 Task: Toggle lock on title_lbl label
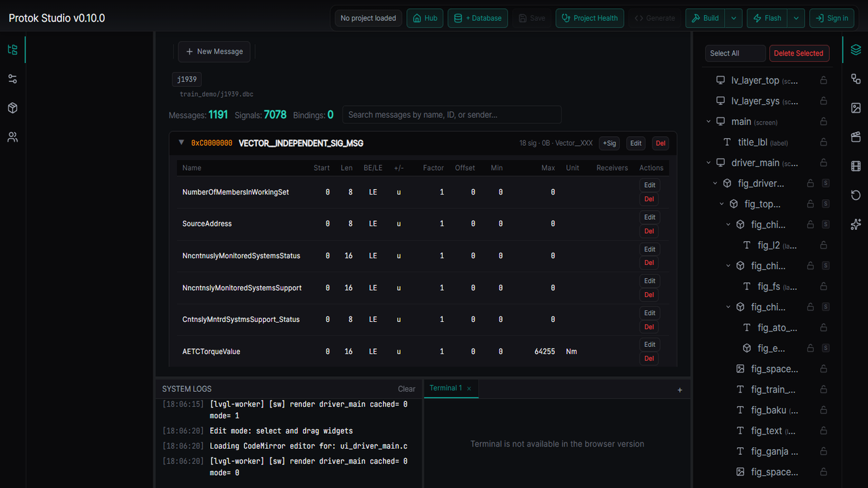(x=824, y=142)
